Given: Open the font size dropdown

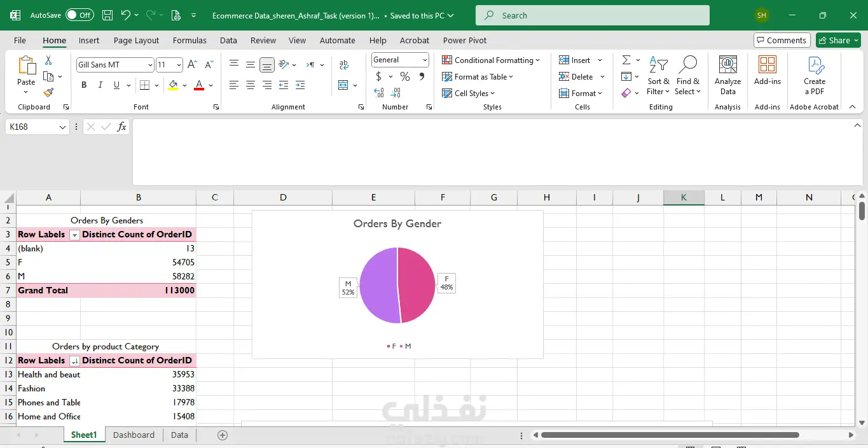Looking at the screenshot, I should tap(179, 65).
